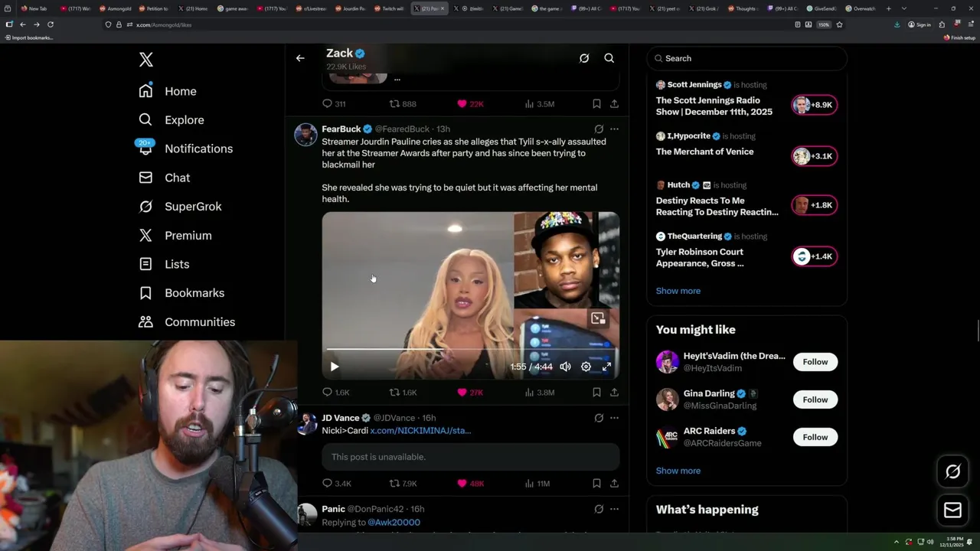The height and width of the screenshot is (551, 980).
Task: Show more live spaces
Action: [678, 291]
